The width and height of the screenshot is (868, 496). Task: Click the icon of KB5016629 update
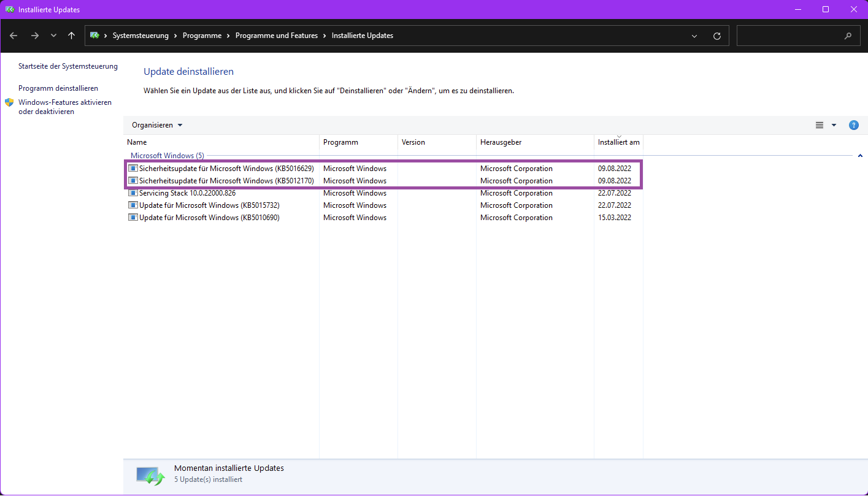[x=133, y=169]
